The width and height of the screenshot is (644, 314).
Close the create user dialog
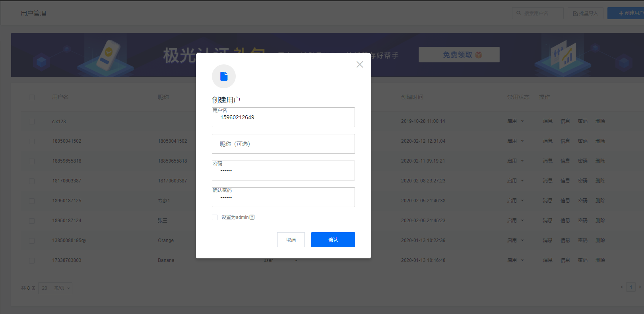pyautogui.click(x=360, y=64)
